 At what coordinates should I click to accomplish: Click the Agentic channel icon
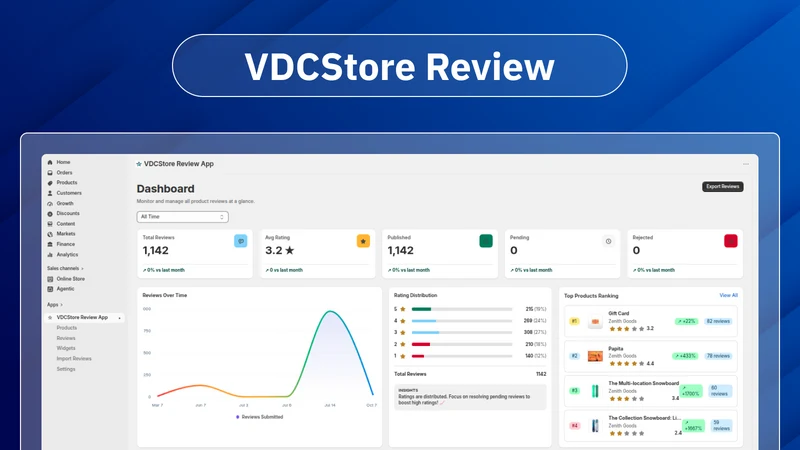tap(50, 289)
